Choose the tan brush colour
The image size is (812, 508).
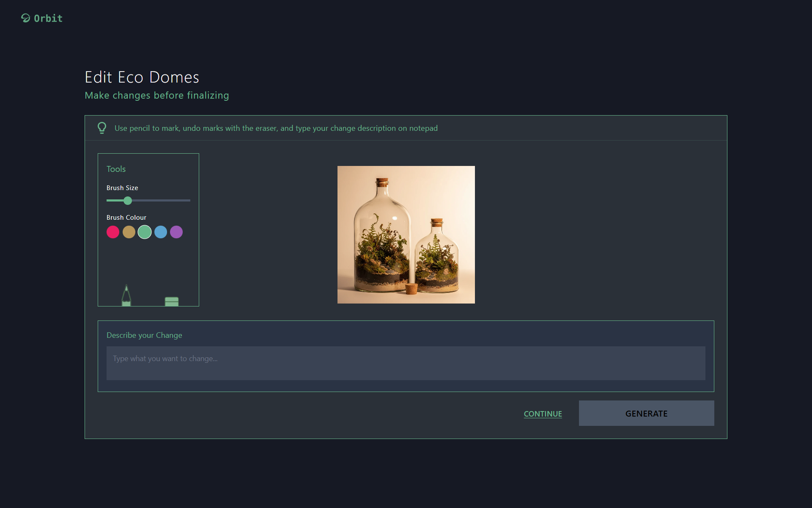pos(129,232)
